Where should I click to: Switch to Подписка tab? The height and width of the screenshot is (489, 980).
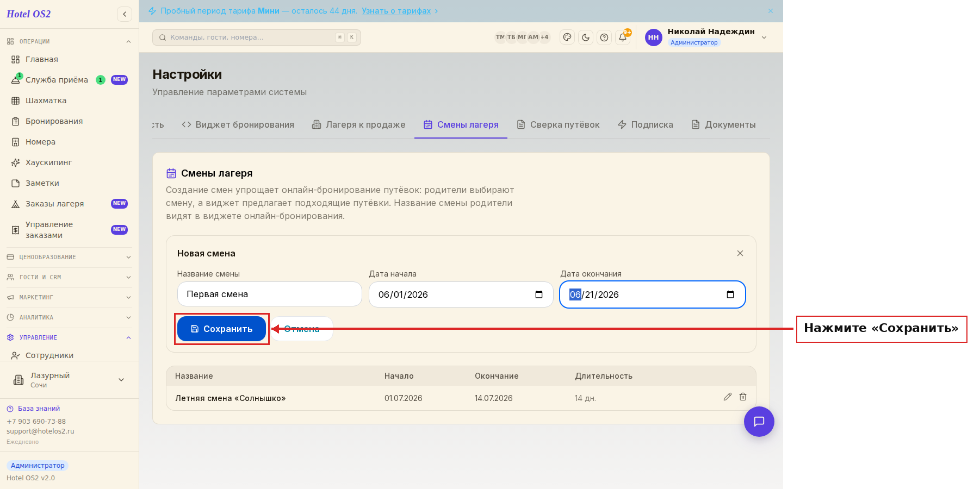(x=646, y=124)
